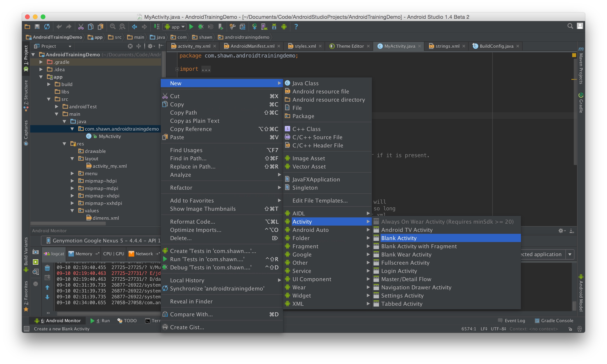
Task: Click the logcat down arrow icon
Action: pos(47,297)
